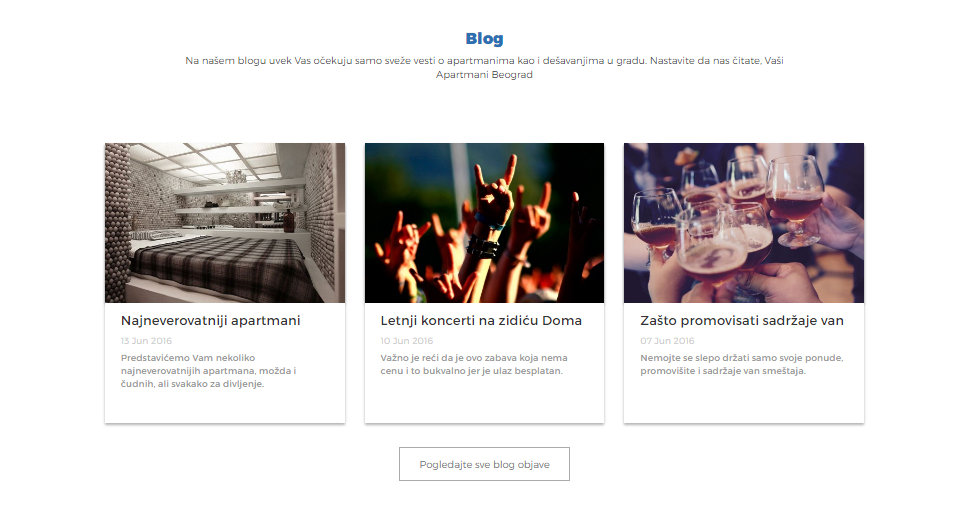Click 'Pogledajte sve blog objave' button

(484, 464)
